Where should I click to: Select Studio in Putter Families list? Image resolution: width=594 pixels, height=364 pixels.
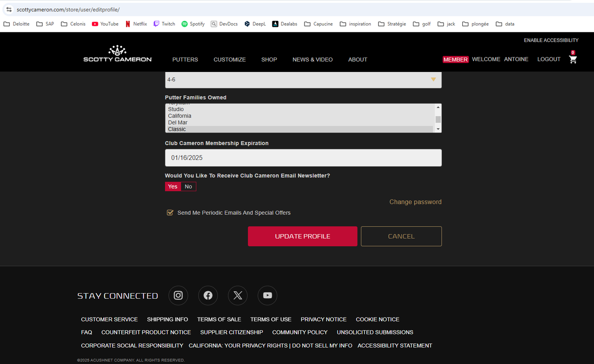point(300,109)
